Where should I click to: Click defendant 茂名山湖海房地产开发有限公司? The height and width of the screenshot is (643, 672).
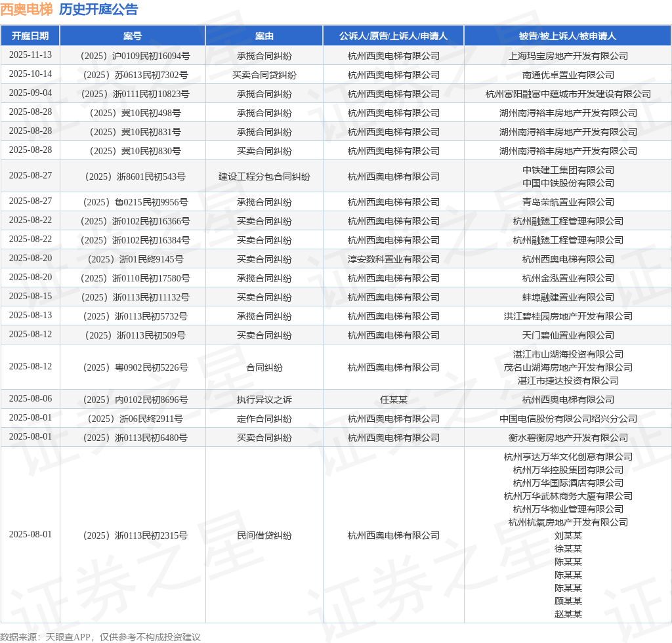click(568, 367)
